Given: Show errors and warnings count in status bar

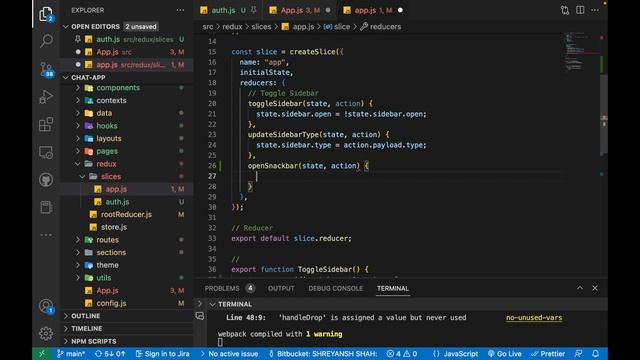Looking at the screenshot, I should point(402,353).
